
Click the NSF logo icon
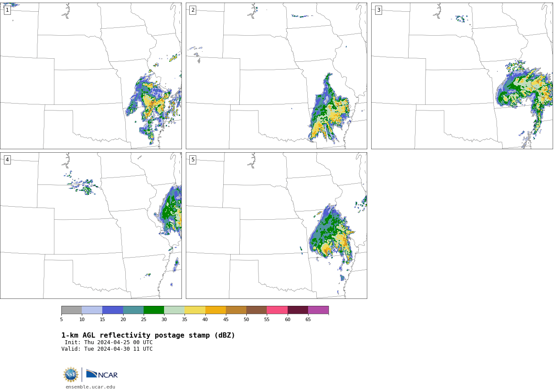71,375
